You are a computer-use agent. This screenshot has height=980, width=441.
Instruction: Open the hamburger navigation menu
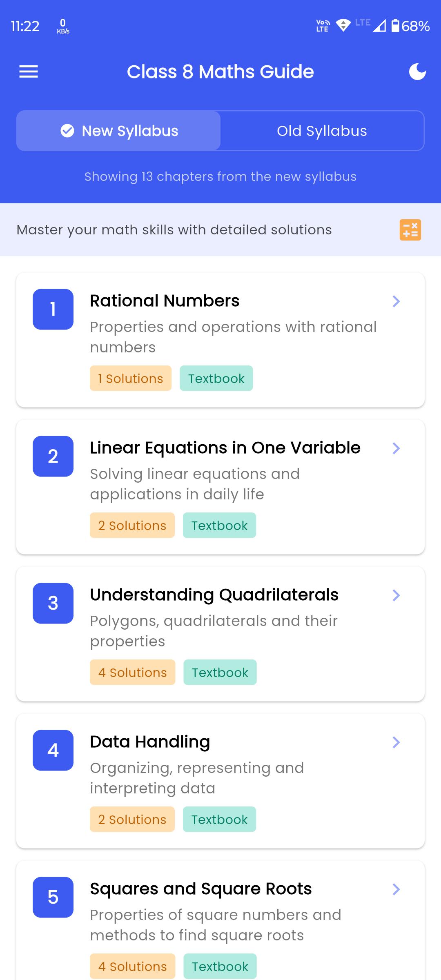coord(29,72)
